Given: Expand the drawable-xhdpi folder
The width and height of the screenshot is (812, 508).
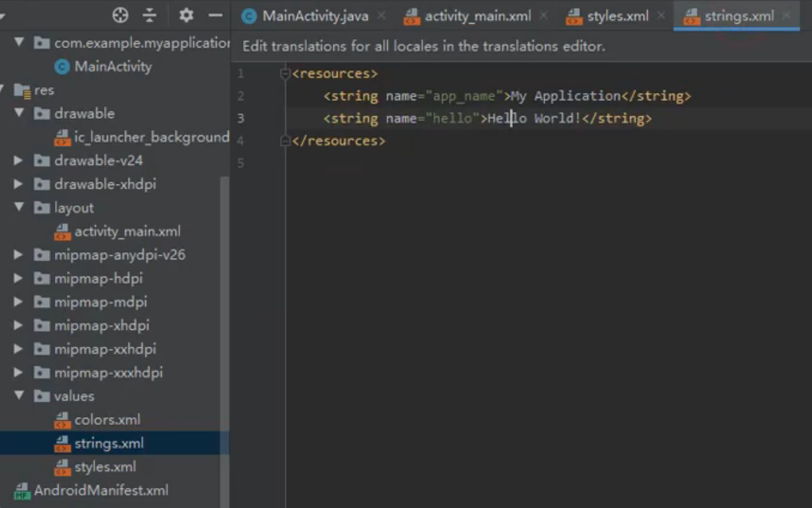Looking at the screenshot, I should click(18, 183).
